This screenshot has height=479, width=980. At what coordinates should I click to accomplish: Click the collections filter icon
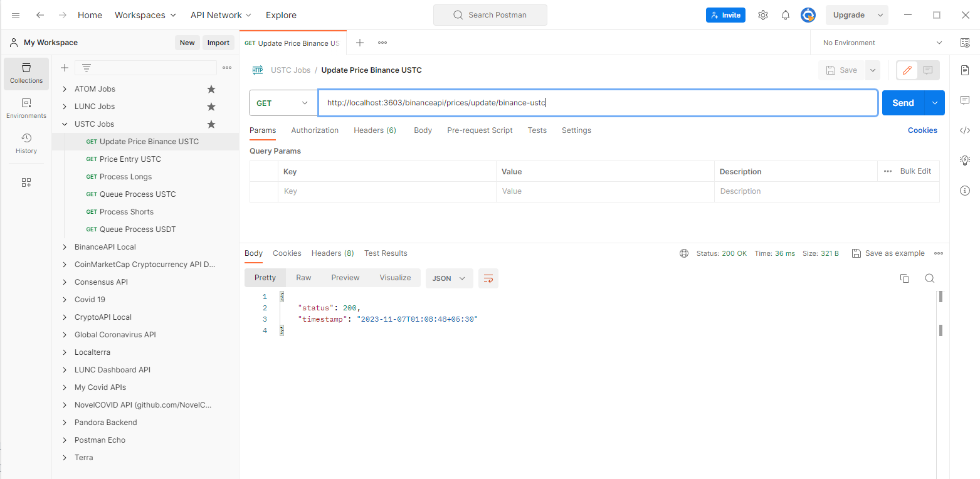[87, 68]
